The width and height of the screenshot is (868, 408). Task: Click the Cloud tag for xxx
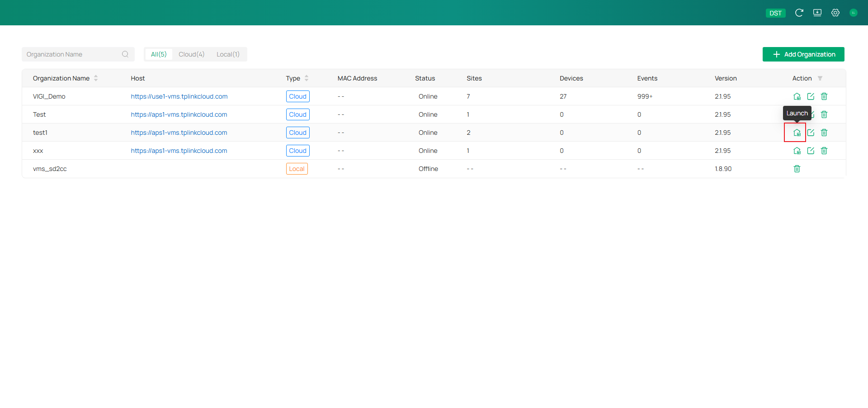(298, 151)
